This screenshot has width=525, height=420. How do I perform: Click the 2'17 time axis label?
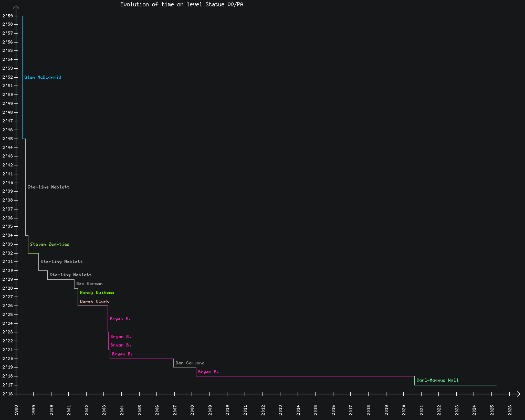pyautogui.click(x=7, y=385)
